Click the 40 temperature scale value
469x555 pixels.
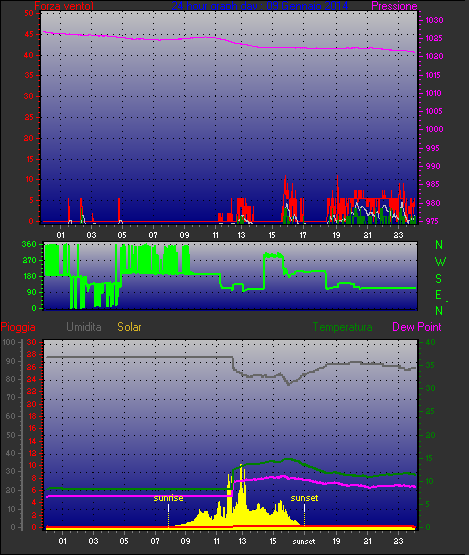point(430,342)
